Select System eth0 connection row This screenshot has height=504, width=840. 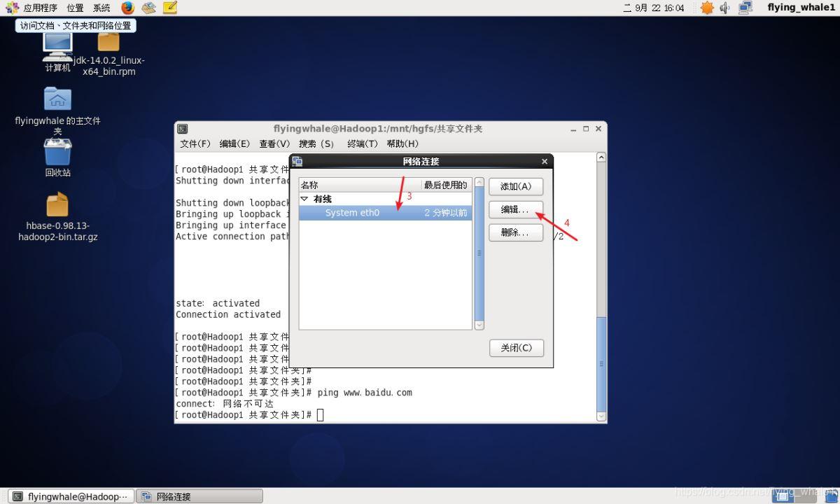coord(386,213)
